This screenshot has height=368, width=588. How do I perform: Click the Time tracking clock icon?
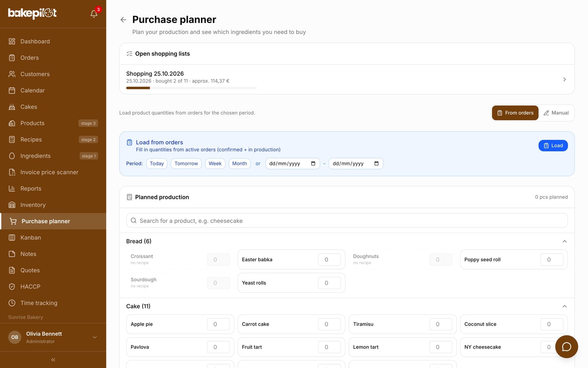(12, 303)
